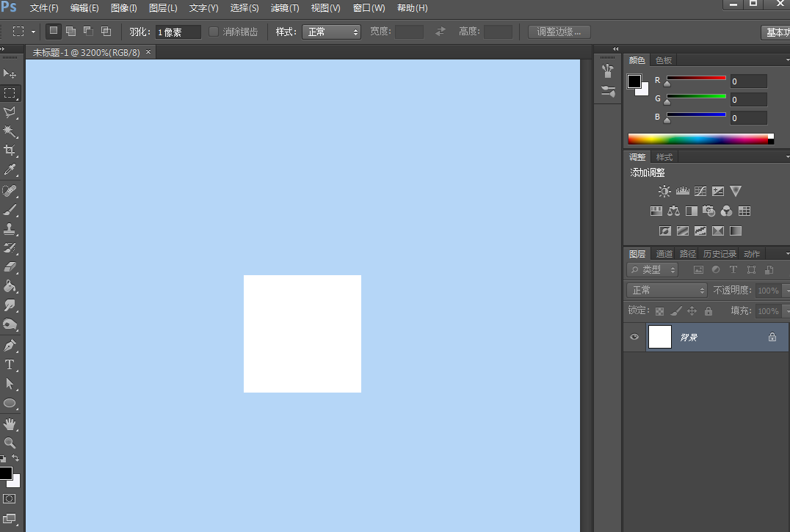This screenshot has height=532, width=790.
Task: Switch to the 历史记录 tab
Action: coord(720,254)
